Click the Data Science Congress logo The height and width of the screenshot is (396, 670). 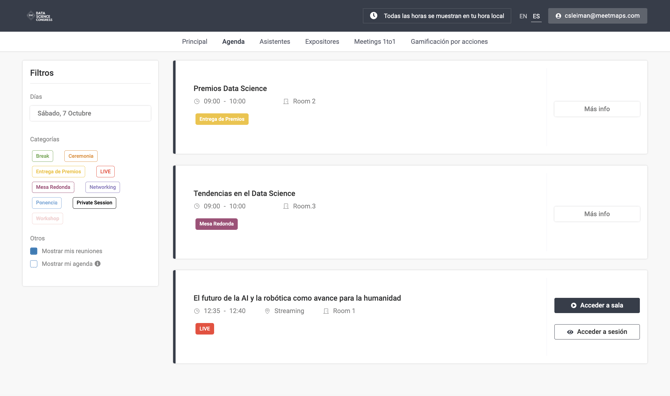coord(40,16)
